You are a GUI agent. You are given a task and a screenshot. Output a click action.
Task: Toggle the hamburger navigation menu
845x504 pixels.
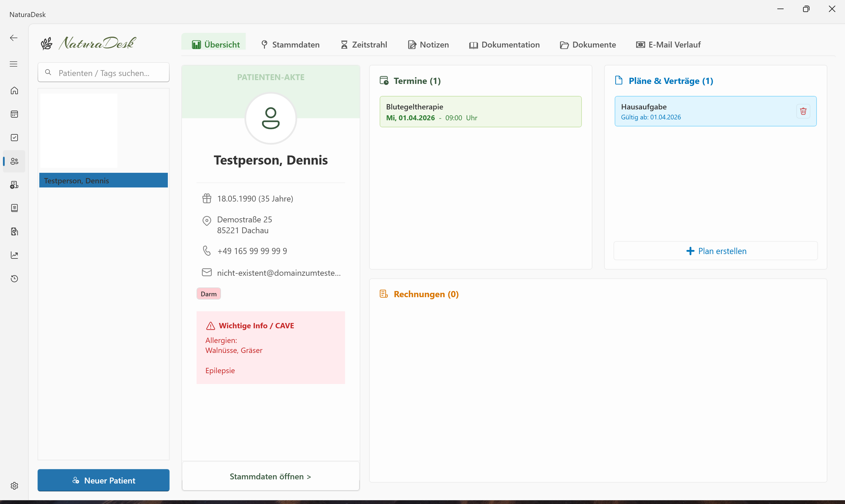coord(13,64)
